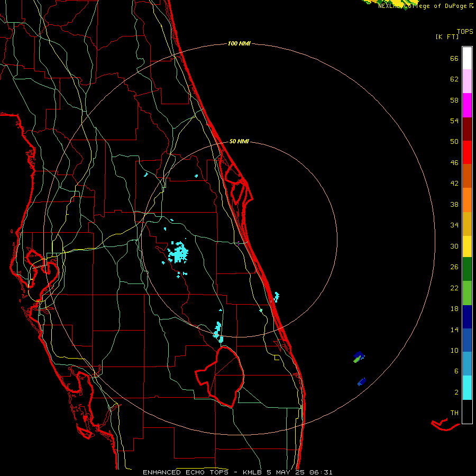Click the light blue 6 kft swatch

(467, 364)
